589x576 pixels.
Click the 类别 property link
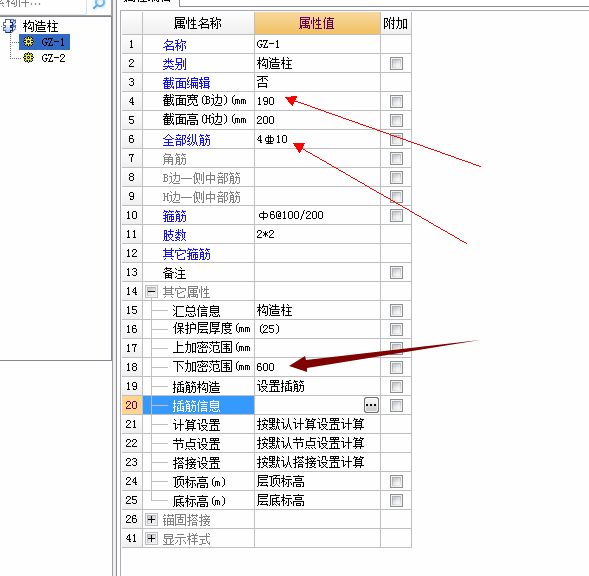(174, 64)
